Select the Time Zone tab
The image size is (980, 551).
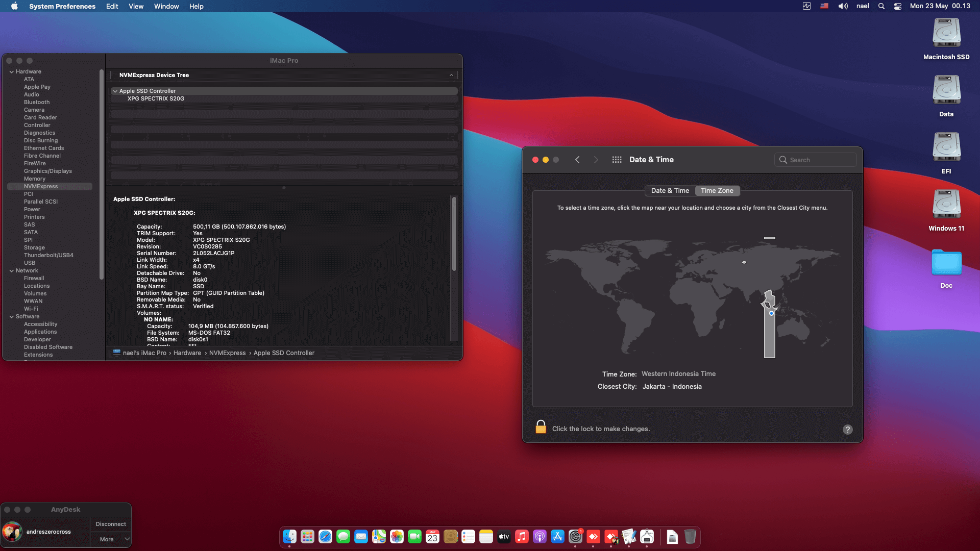[717, 190]
